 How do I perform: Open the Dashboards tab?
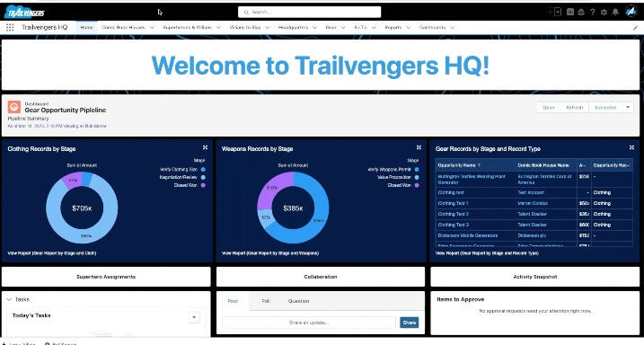click(433, 28)
